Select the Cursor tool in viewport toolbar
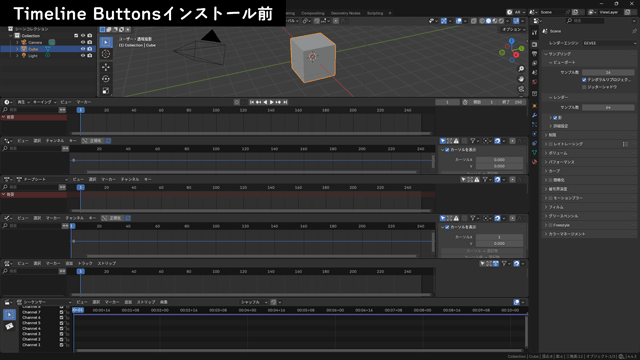 pos(106,54)
